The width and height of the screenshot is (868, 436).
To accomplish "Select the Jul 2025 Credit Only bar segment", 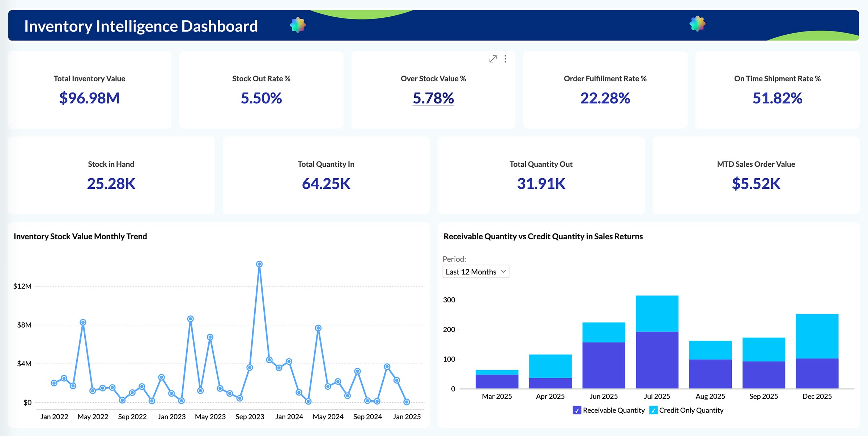I will click(x=657, y=313).
